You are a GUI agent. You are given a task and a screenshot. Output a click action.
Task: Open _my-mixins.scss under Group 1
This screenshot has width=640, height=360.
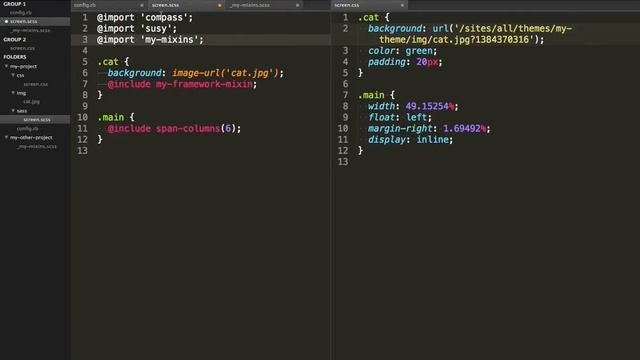(31, 31)
